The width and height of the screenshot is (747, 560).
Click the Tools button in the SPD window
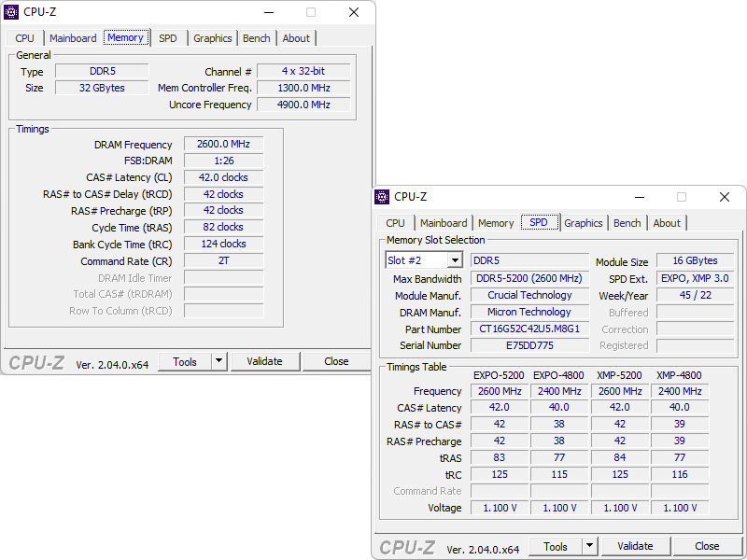(x=556, y=546)
